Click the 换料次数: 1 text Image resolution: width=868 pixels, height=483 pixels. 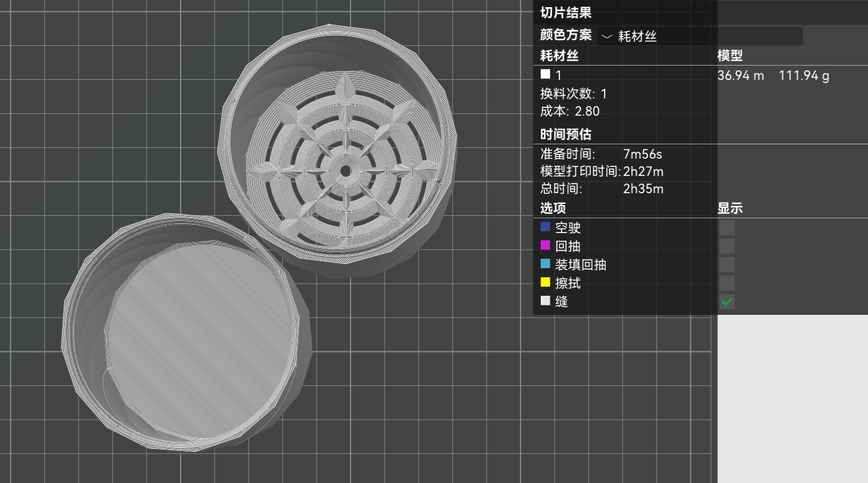(x=573, y=94)
